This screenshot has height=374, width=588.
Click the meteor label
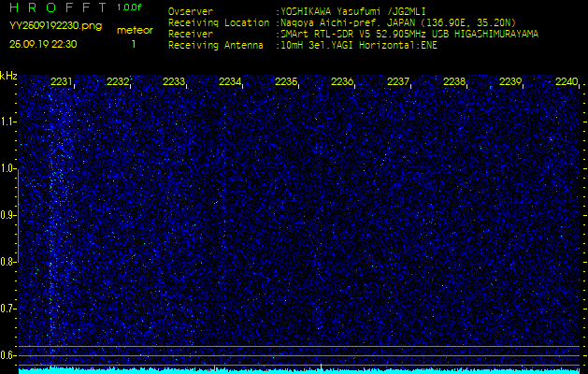(x=134, y=30)
